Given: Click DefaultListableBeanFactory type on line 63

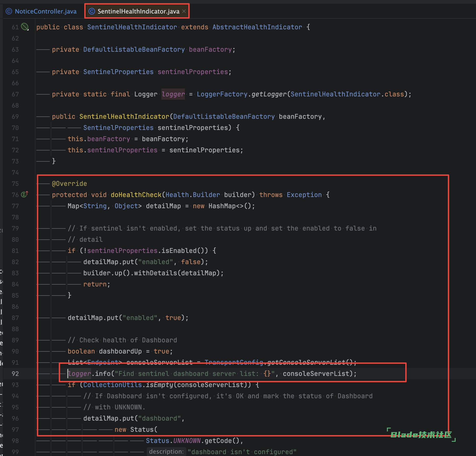Looking at the screenshot, I should point(134,49).
